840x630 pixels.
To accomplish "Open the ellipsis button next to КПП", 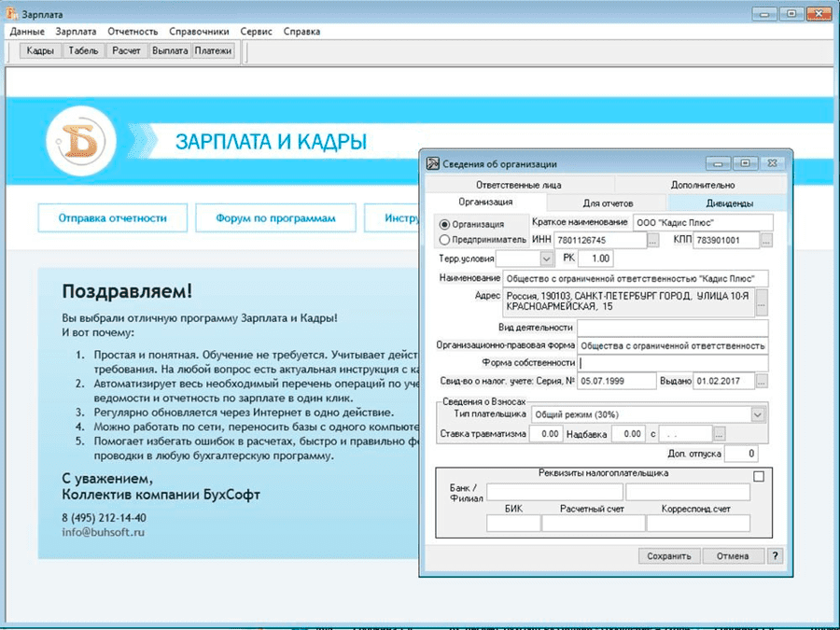I will pyautogui.click(x=766, y=241).
